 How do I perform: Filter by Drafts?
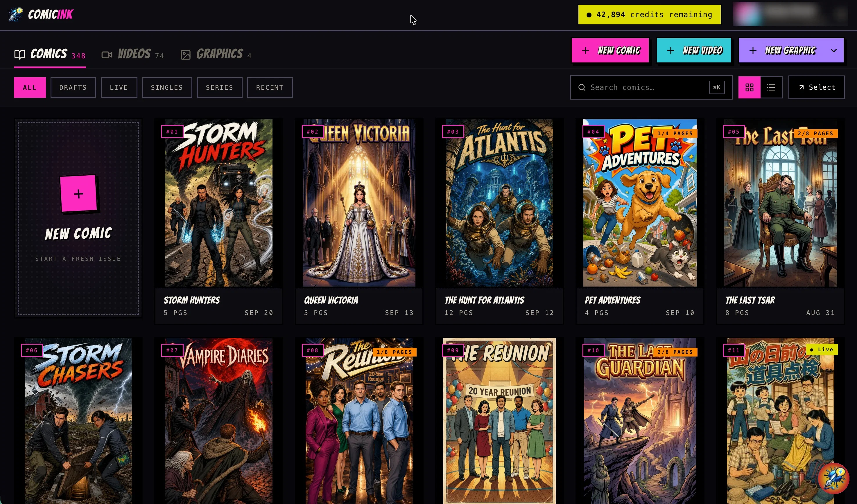(73, 87)
